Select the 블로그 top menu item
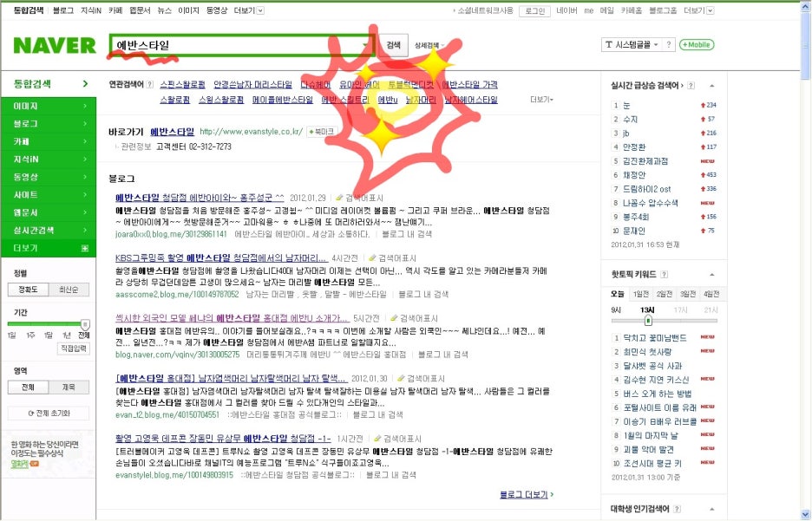Viewport: 812px width, 521px height. [x=63, y=10]
